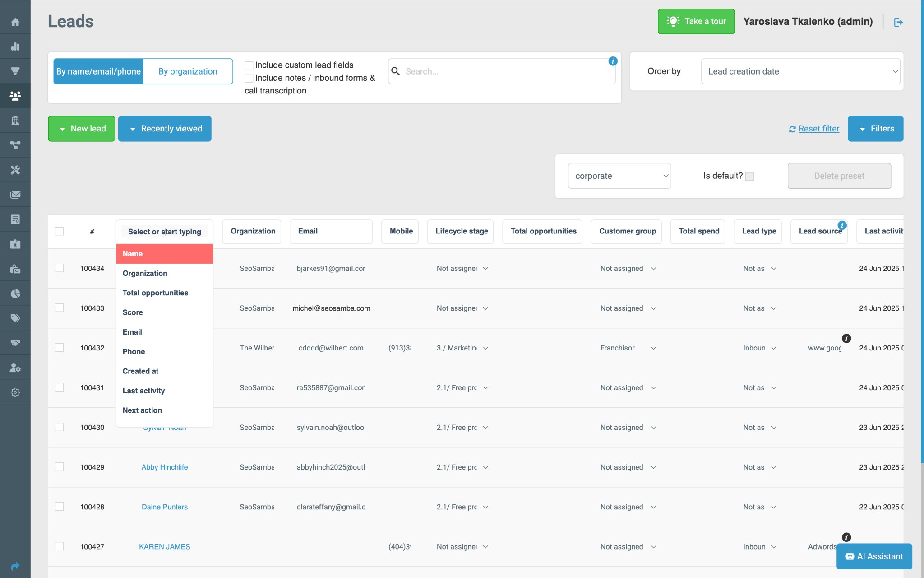924x578 pixels.
Task: Choose Created at in the dropdown list
Action: [165, 371]
